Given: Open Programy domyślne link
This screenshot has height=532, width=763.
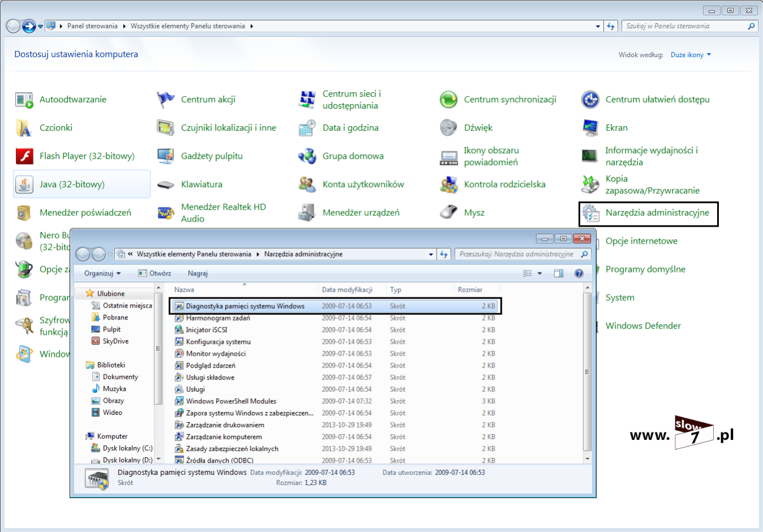Looking at the screenshot, I should (x=645, y=269).
